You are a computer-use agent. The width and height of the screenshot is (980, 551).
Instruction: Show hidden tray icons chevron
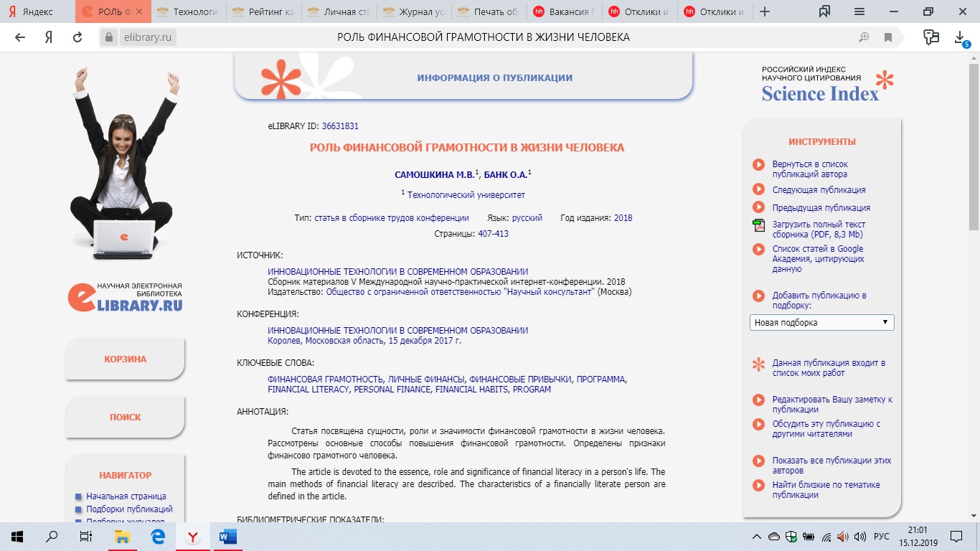(x=756, y=537)
